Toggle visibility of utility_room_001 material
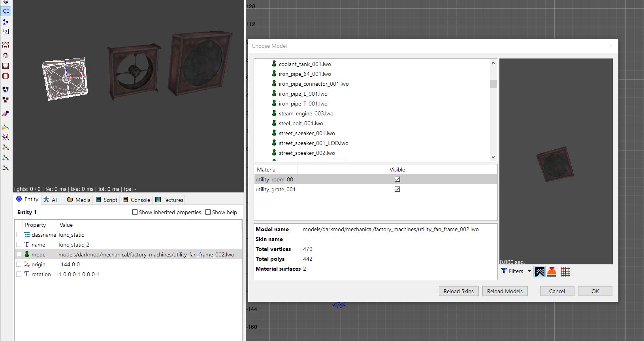644x341 pixels. tap(397, 179)
